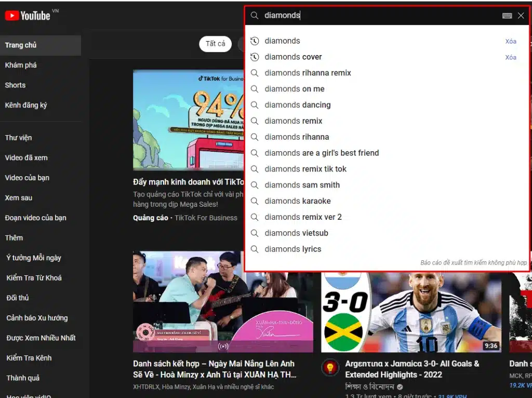The height and width of the screenshot is (398, 532).
Task: Select the 'diamonds rihanna remix' suggestion
Action: pyautogui.click(x=308, y=73)
